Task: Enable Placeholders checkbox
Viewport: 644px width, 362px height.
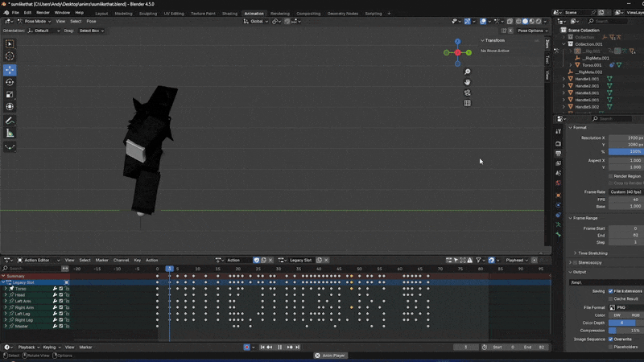Action: point(611,347)
